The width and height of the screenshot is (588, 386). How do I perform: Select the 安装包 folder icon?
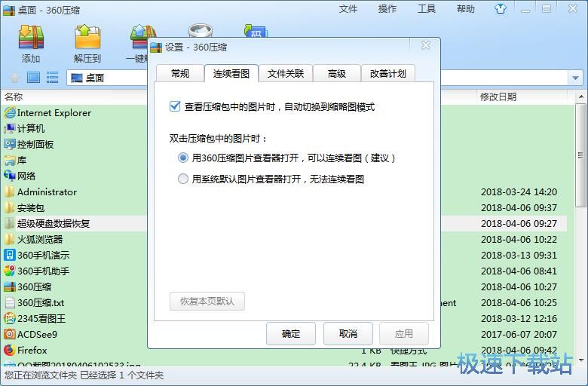[10, 207]
